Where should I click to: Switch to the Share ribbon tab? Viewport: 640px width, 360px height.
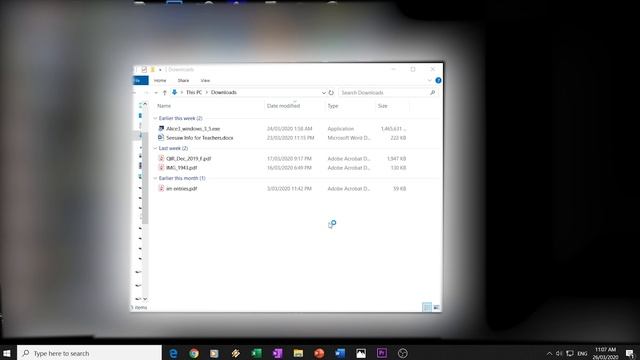[x=183, y=80]
